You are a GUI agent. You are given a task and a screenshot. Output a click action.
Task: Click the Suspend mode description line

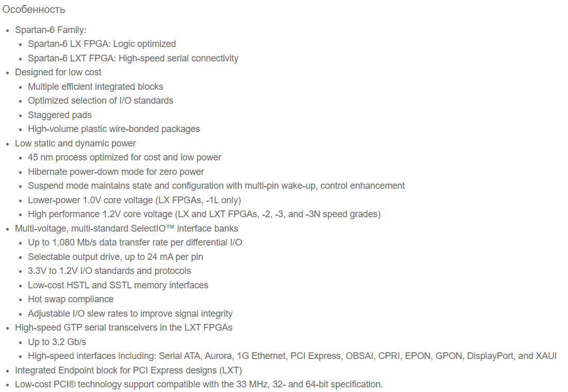216,186
